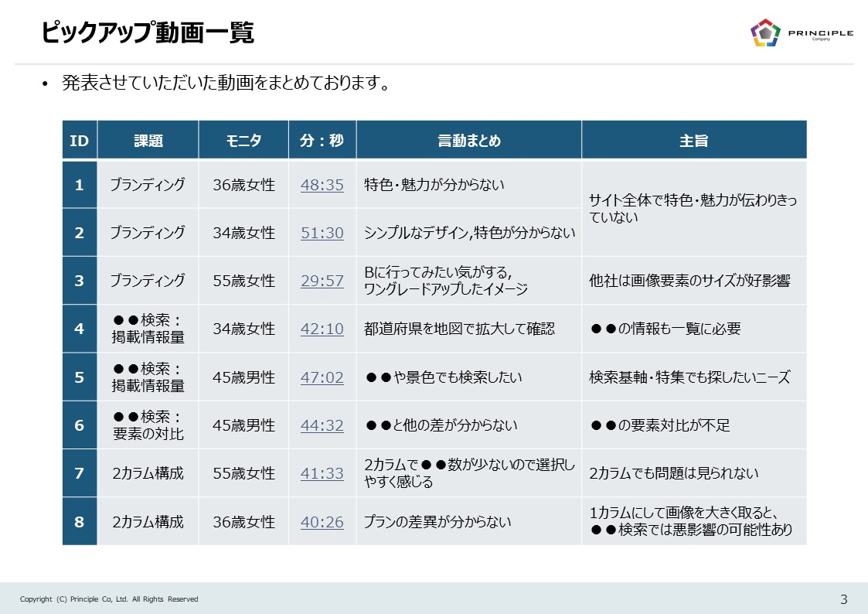Click the 課題 column header
The height and width of the screenshot is (614, 868).
tap(148, 138)
